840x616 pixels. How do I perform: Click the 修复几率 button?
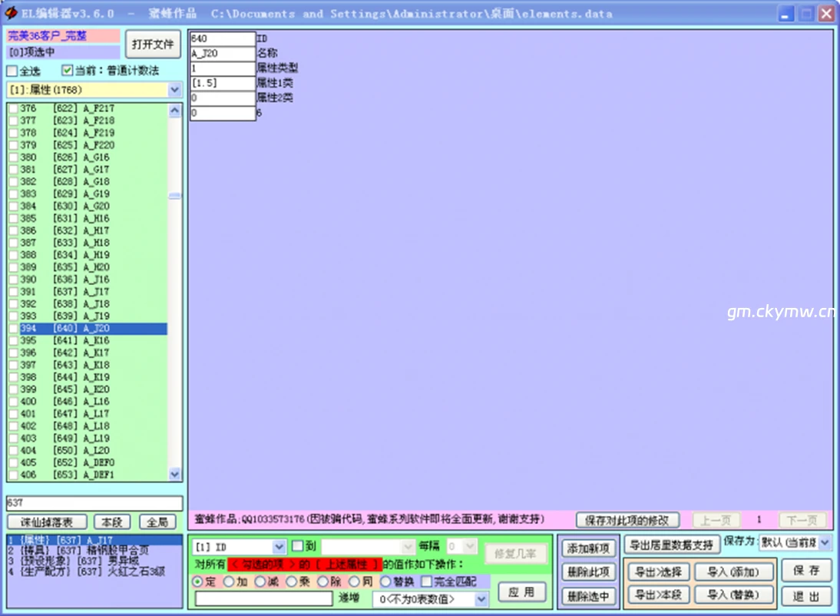(x=516, y=554)
